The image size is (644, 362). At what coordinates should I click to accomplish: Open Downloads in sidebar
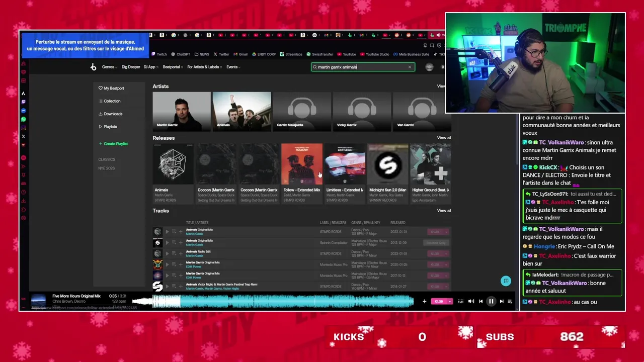click(x=111, y=114)
